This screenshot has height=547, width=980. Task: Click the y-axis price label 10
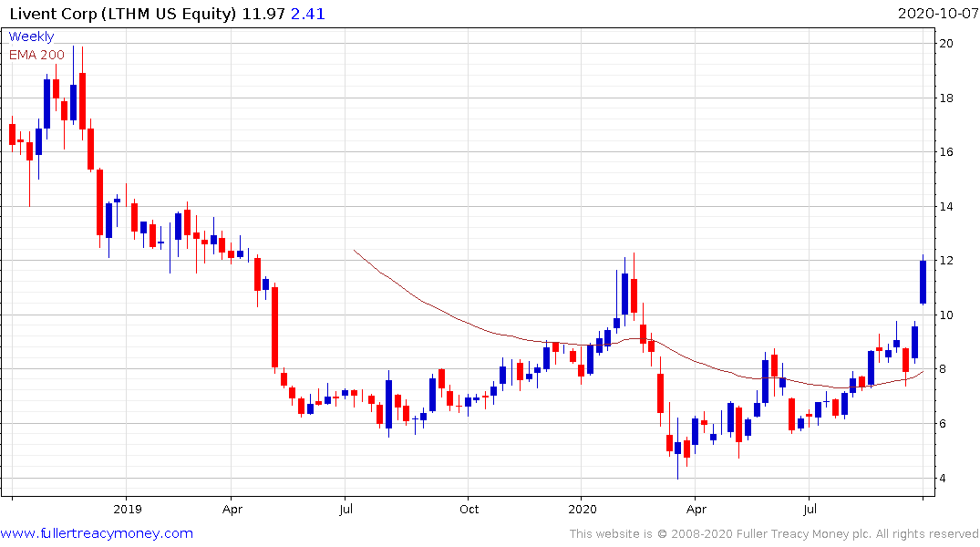pyautogui.click(x=946, y=315)
